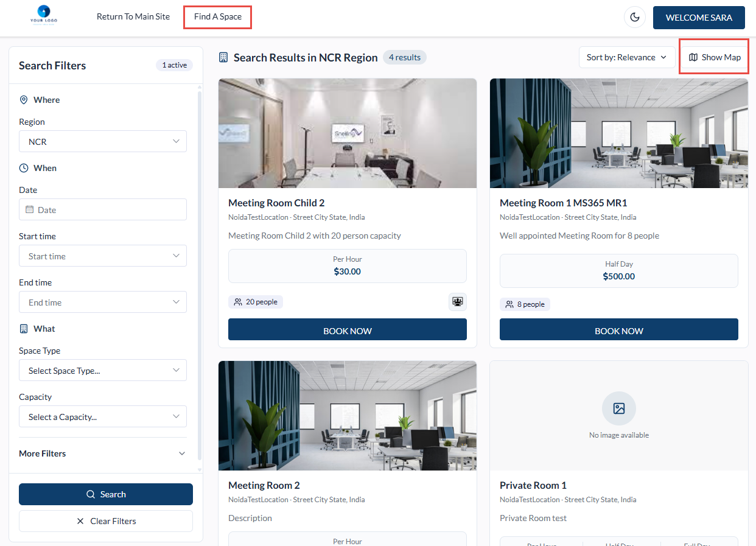Click the Meeting Room Child 2 title
Screen dimensions: 756x546
click(276, 203)
